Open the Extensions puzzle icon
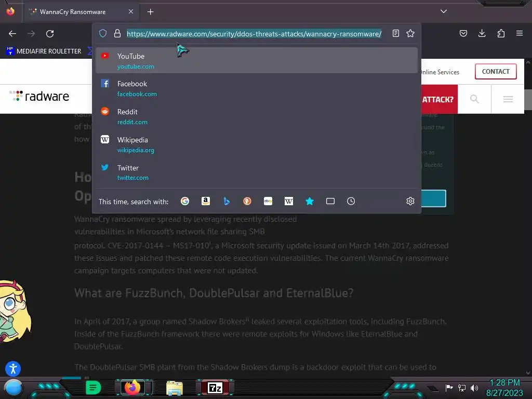The image size is (532, 399). tap(501, 33)
